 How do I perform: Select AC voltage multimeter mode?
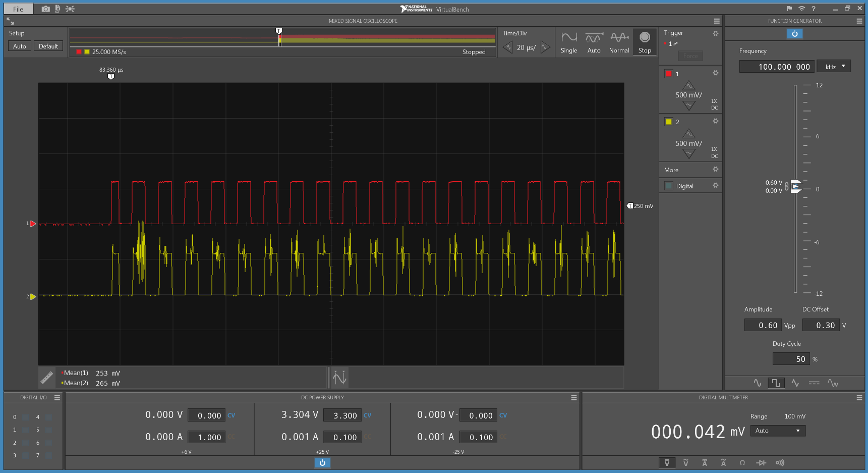click(686, 463)
